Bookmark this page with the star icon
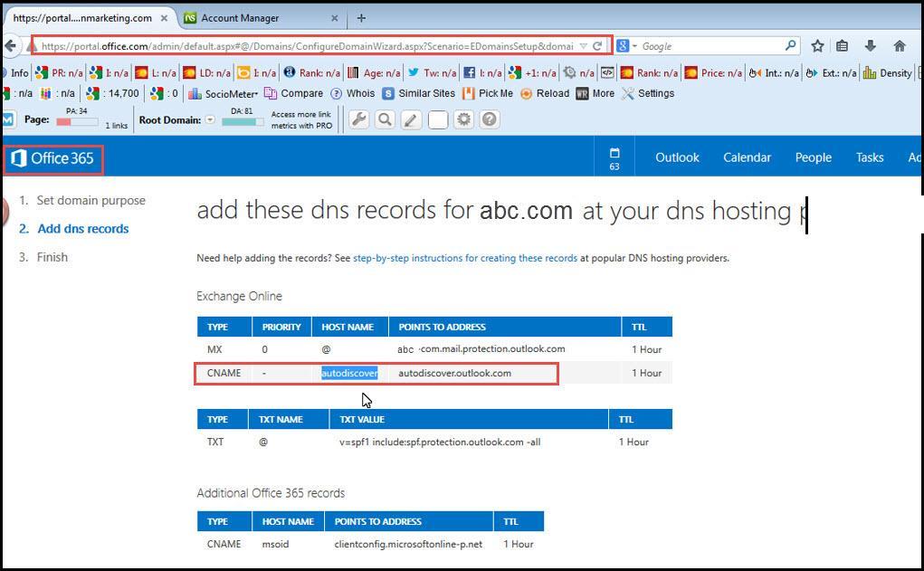This screenshot has width=924, height=571. tap(817, 46)
